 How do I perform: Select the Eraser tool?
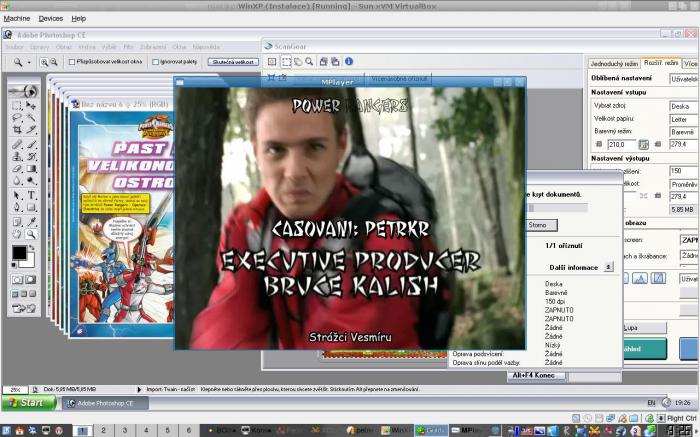[17, 169]
